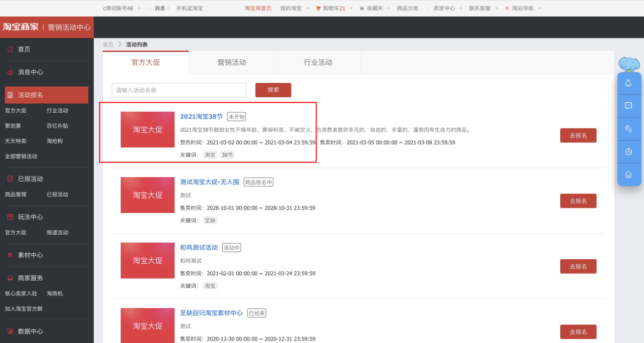The height and width of the screenshot is (343, 644).
Task: Click the edit icon beside 活动报名
Action: tap(10, 95)
